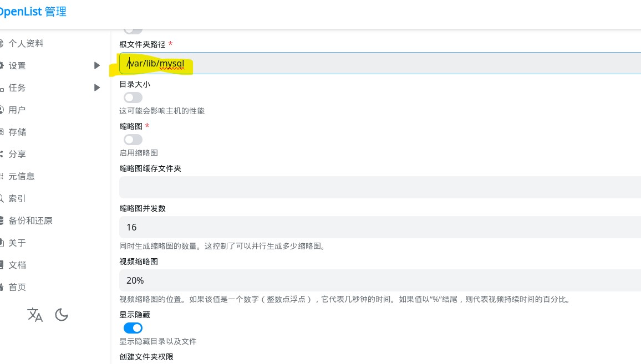Open 备份和还原 backup and restore

tap(30, 221)
